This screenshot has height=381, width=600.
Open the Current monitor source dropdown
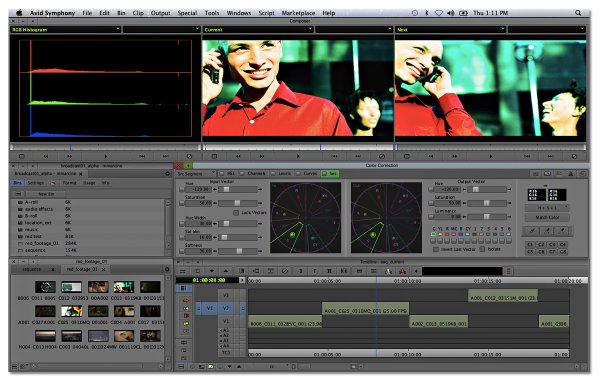pos(258,29)
